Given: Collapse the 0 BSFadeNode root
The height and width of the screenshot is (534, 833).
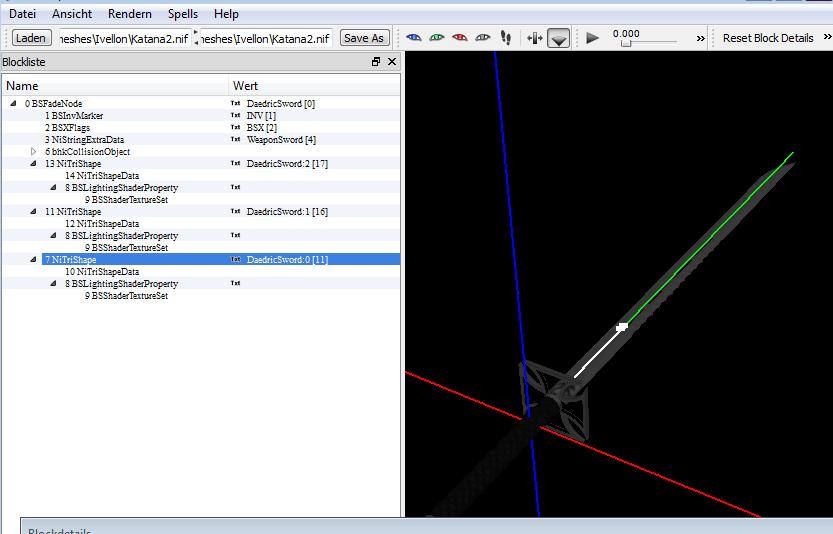Looking at the screenshot, I should tap(14, 104).
